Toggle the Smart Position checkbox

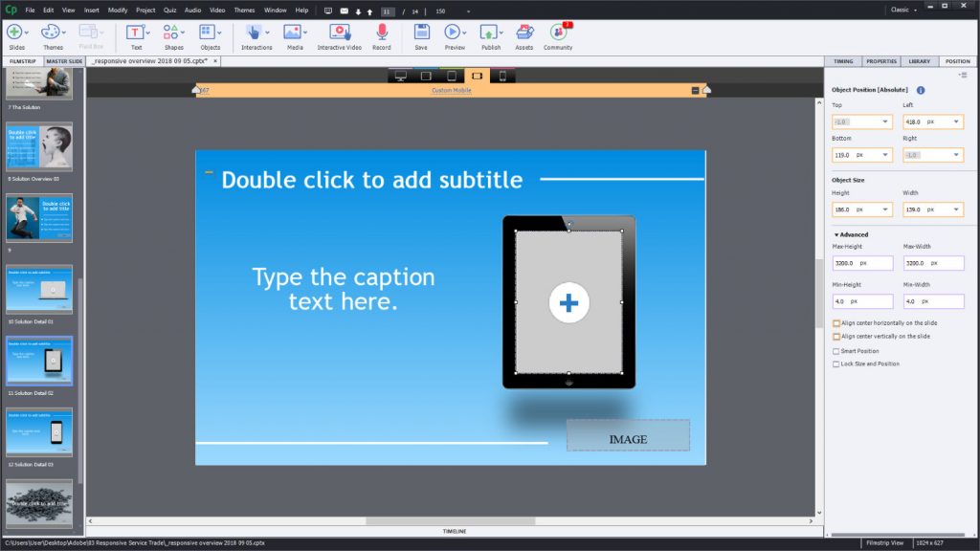pos(836,351)
